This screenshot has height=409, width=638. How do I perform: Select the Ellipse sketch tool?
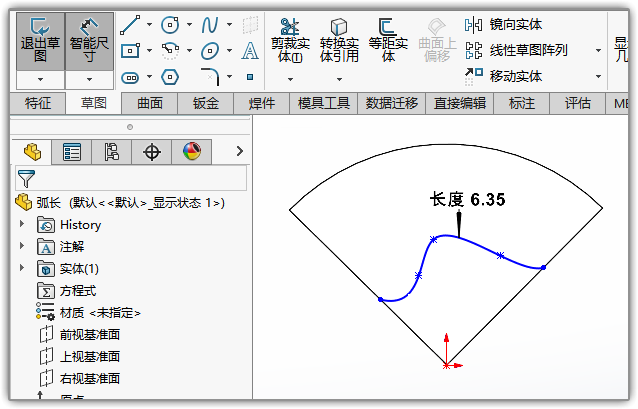coord(210,51)
